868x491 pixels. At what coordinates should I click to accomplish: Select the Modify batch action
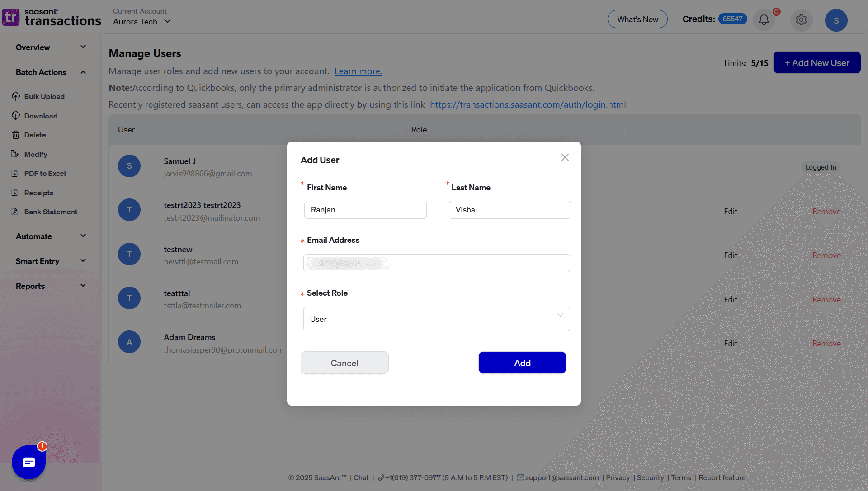[x=36, y=154]
